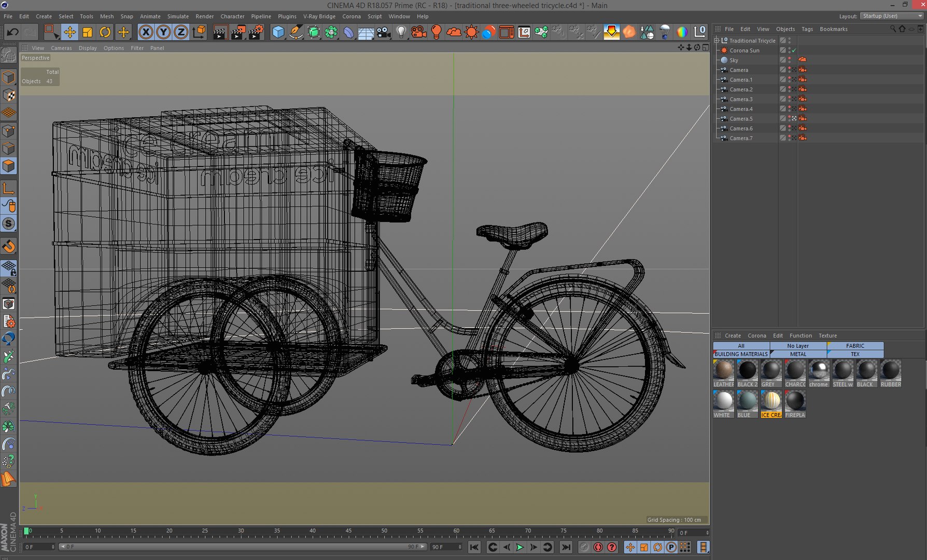Image resolution: width=927 pixels, height=560 pixels.
Task: Toggle Position keyframe recording button
Action: click(630, 547)
